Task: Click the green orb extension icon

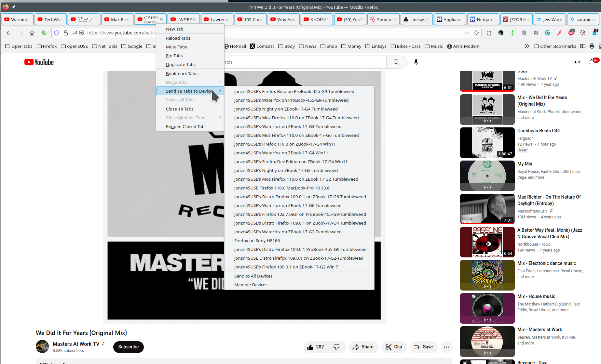Action: click(x=501, y=33)
